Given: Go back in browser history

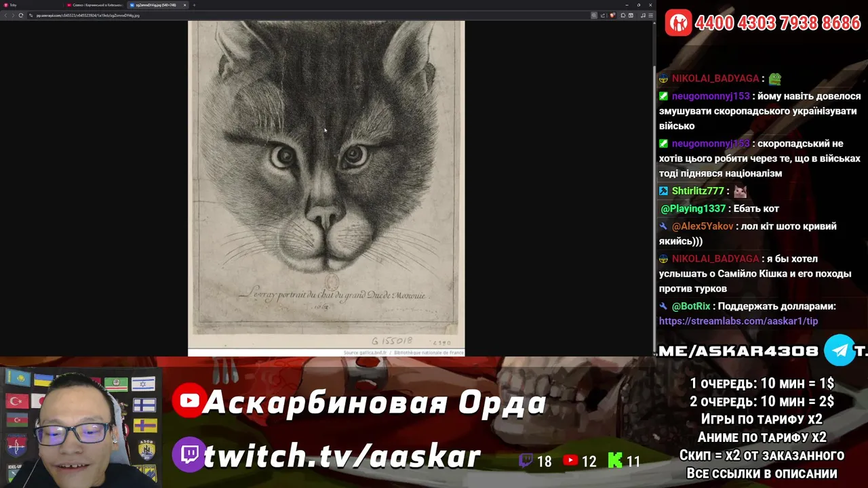Looking at the screenshot, I should tap(5, 15).
